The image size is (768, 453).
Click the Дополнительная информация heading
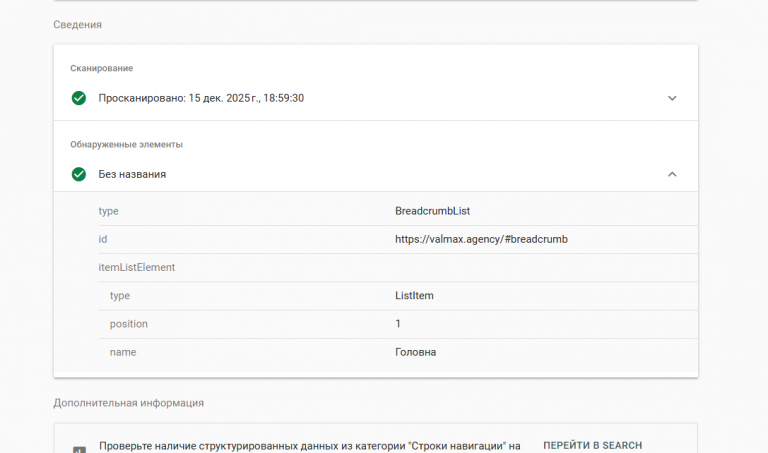point(128,403)
